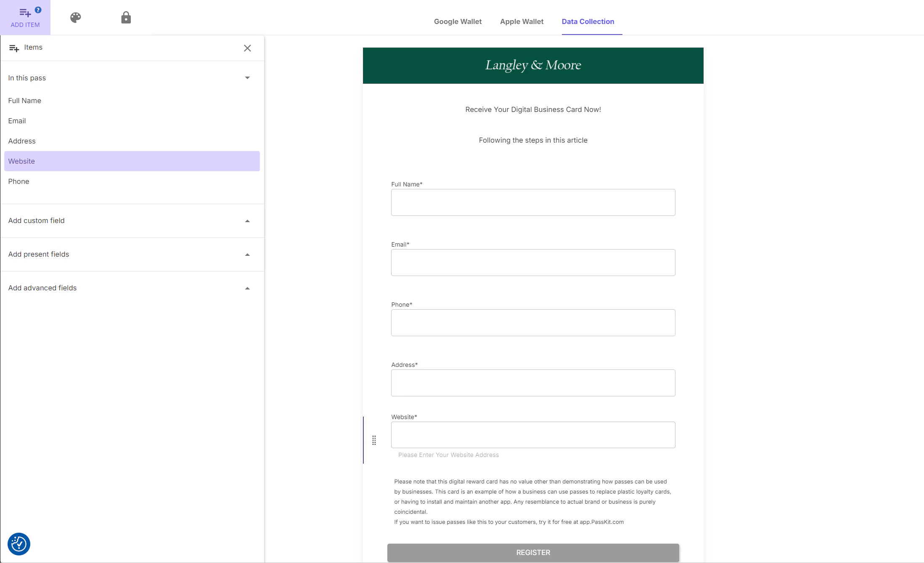The height and width of the screenshot is (563, 924).
Task: Click the Items list-add icon in panel header
Action: point(14,48)
